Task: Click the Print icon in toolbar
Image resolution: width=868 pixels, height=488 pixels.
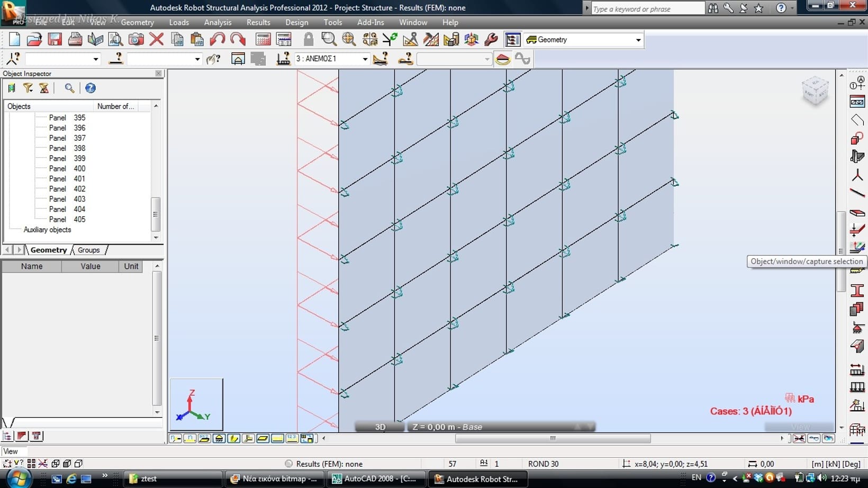Action: [x=75, y=40]
